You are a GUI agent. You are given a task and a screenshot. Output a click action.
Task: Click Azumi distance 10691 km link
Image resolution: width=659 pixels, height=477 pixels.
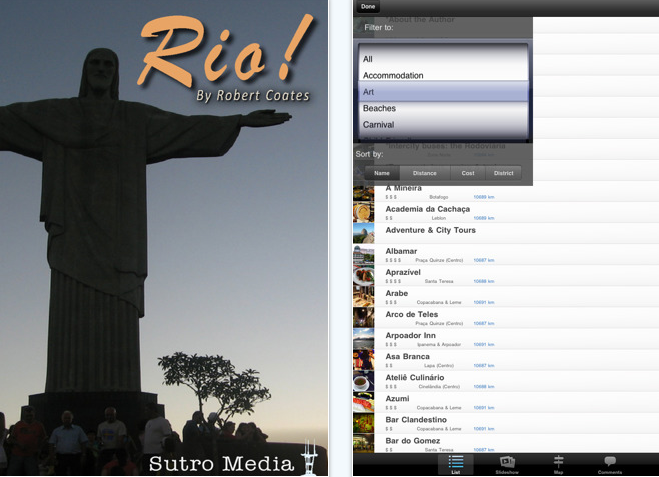[x=484, y=408]
